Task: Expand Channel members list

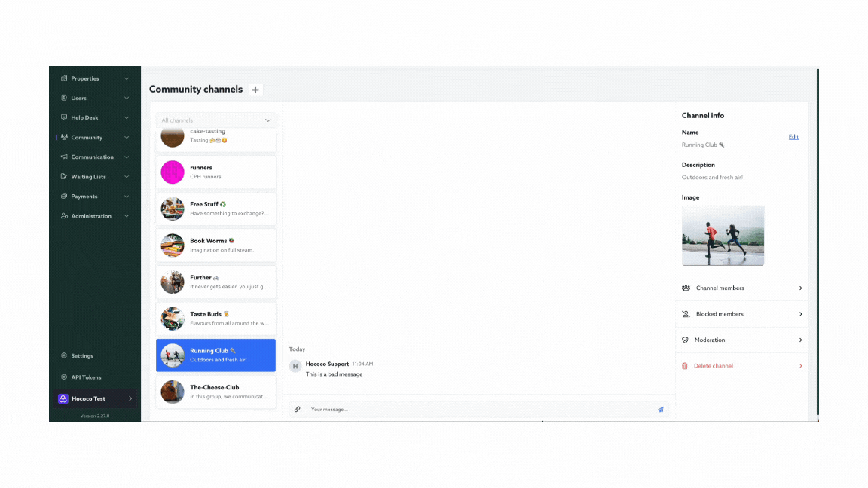Action: pos(741,288)
